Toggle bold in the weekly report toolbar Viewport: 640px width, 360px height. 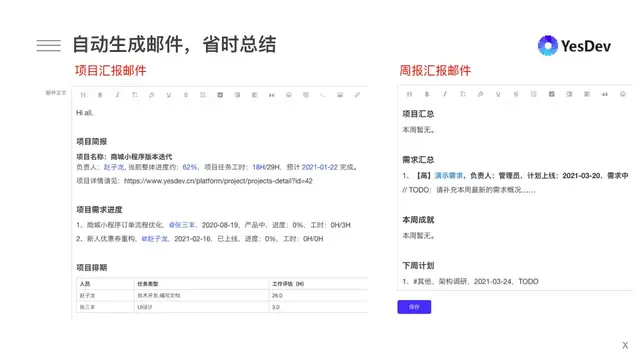tap(427, 94)
